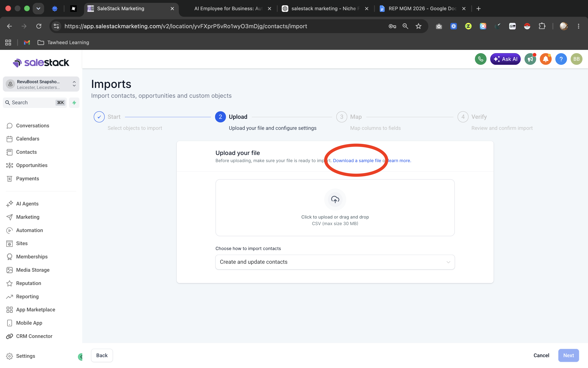Click the completed Start step checkmark
This screenshot has width=588, height=368.
[x=99, y=117]
